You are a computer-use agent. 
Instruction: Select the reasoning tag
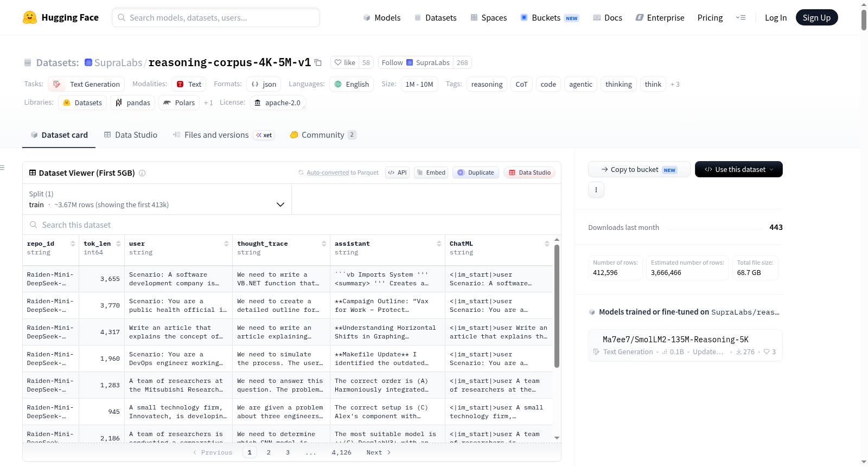click(x=487, y=84)
